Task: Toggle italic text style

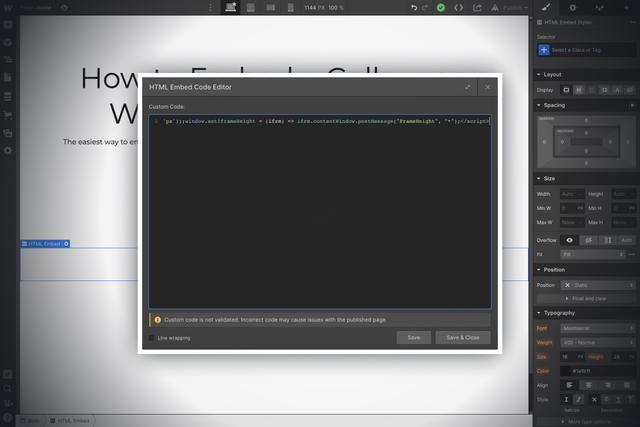Action: pos(579,400)
